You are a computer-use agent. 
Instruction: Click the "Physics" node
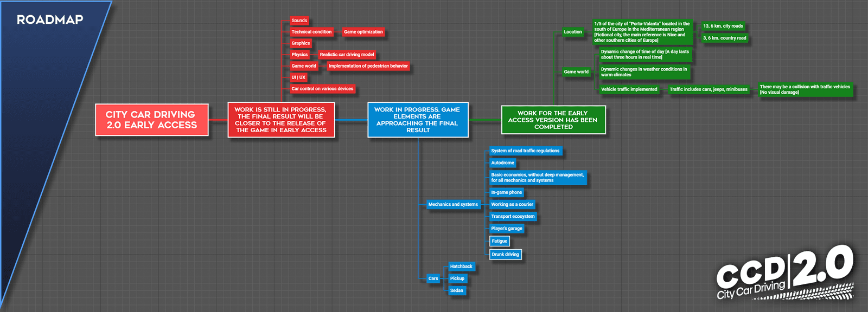point(299,55)
